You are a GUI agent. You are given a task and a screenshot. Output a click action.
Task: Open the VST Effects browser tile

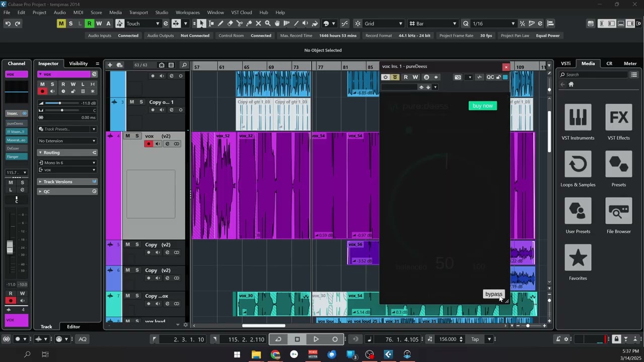point(618,117)
